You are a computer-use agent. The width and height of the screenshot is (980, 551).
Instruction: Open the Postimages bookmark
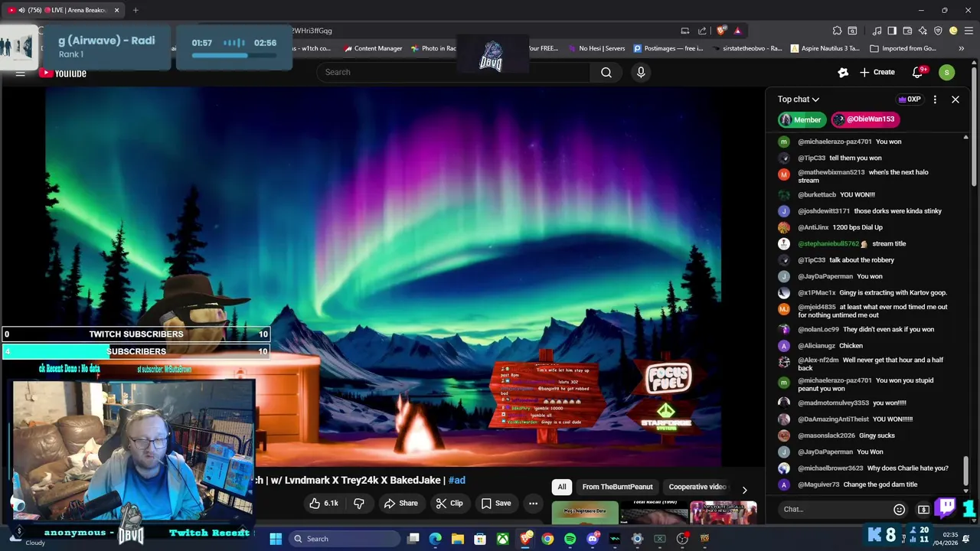(x=668, y=48)
